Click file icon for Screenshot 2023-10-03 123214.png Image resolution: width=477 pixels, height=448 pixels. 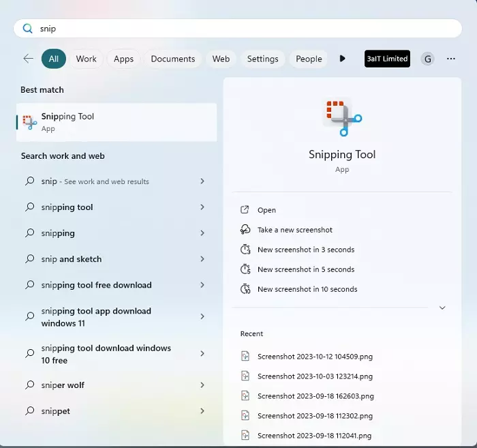point(245,376)
